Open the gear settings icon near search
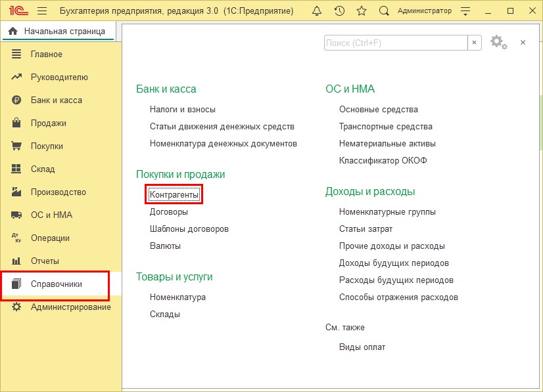 (x=496, y=42)
